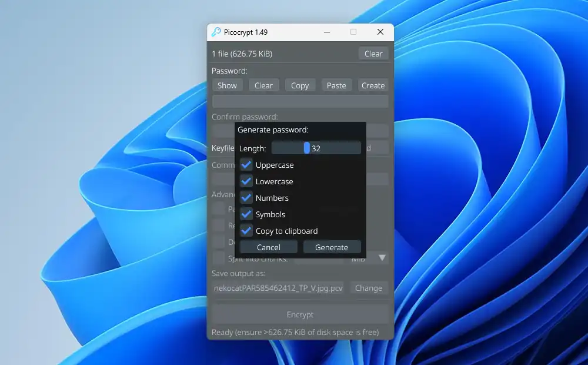
Task: Uncheck Copy to clipboard
Action: [x=247, y=231]
